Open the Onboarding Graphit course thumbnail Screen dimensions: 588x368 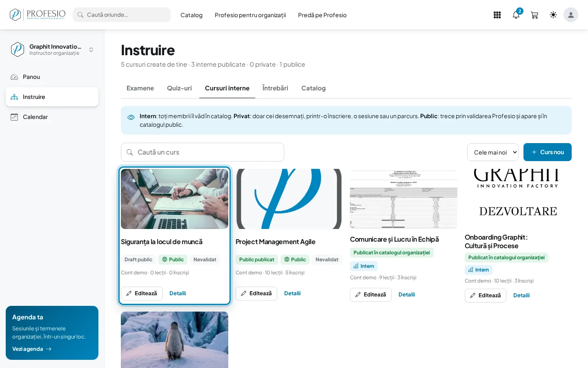(518, 199)
